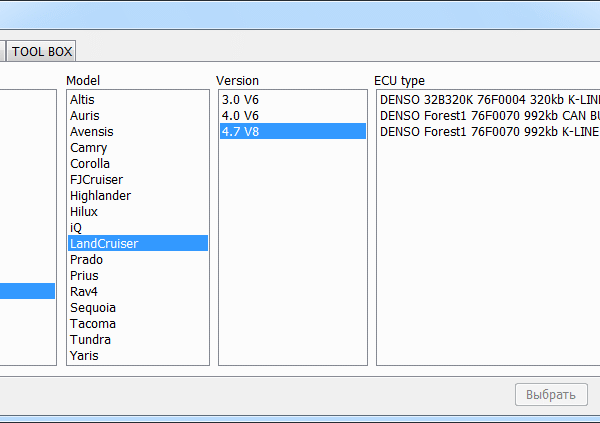Pick Sequoia in the Model list
This screenshot has height=423, width=600.
click(x=138, y=308)
